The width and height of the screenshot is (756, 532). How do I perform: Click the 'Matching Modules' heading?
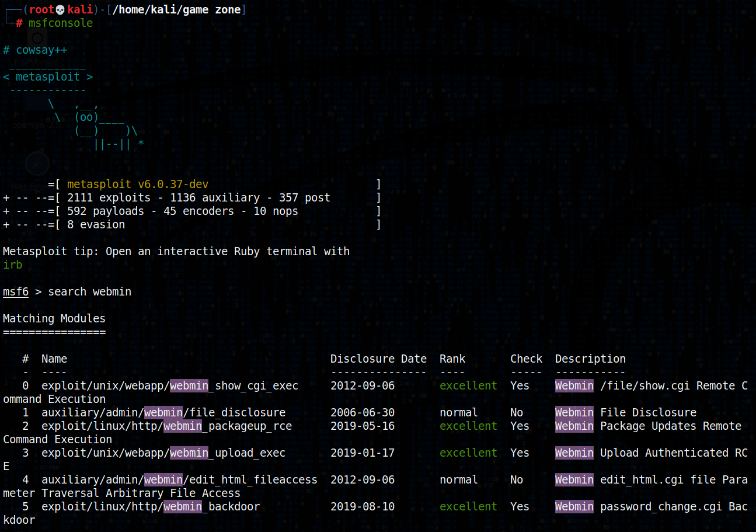coord(54,319)
